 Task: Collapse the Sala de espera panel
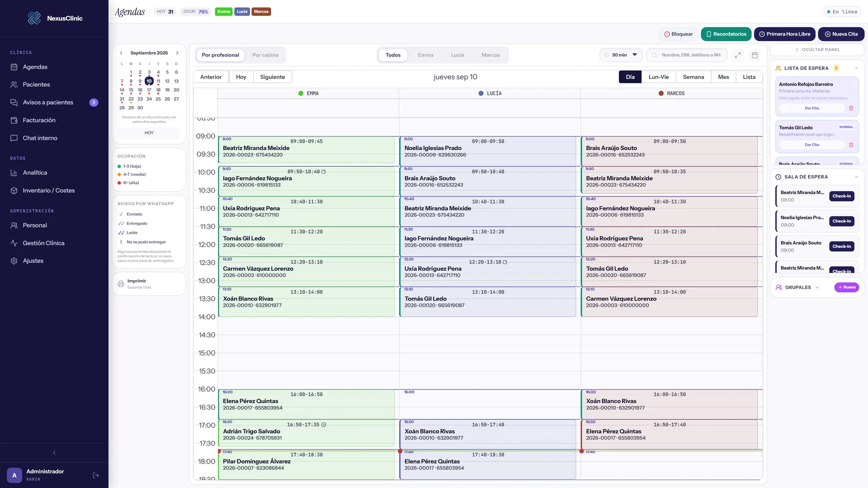click(x=856, y=177)
